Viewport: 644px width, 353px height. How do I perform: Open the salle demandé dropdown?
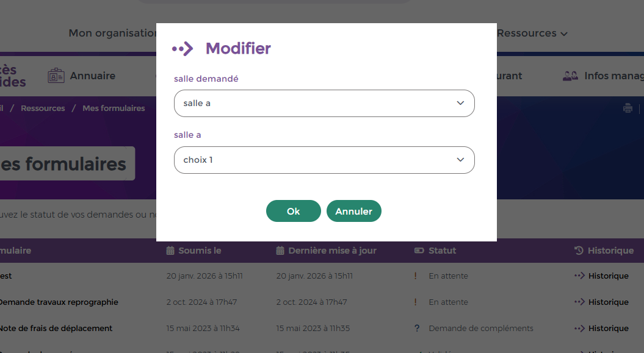(x=324, y=104)
